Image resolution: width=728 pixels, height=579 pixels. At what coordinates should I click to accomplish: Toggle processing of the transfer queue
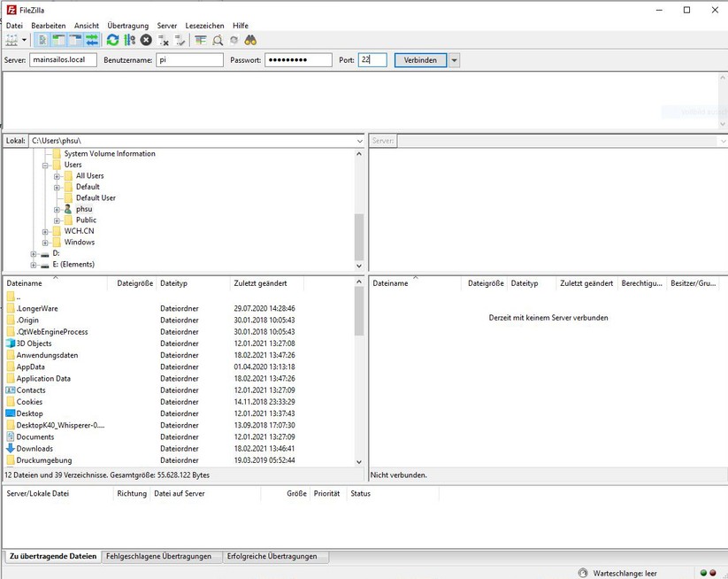(129, 40)
